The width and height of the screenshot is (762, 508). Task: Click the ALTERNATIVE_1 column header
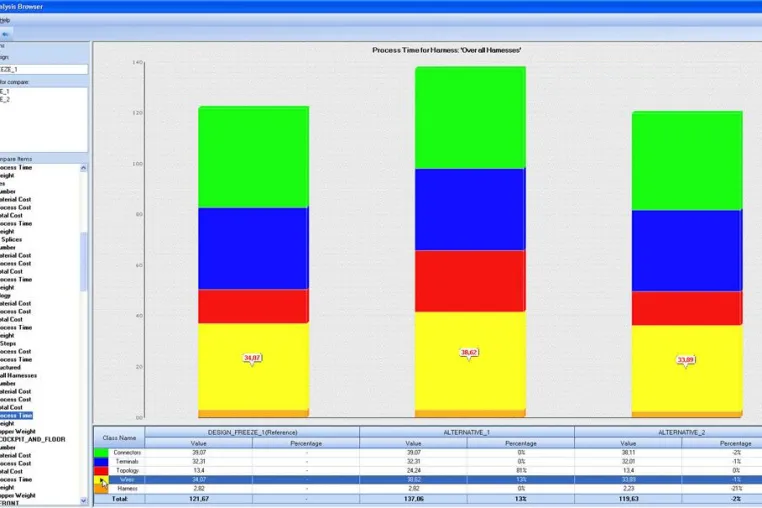click(467, 432)
